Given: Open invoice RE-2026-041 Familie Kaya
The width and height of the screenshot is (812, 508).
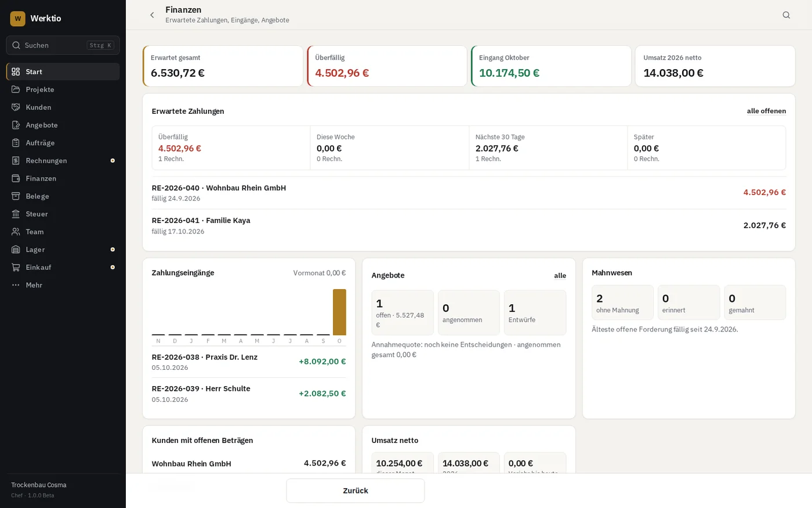Looking at the screenshot, I should (469, 225).
